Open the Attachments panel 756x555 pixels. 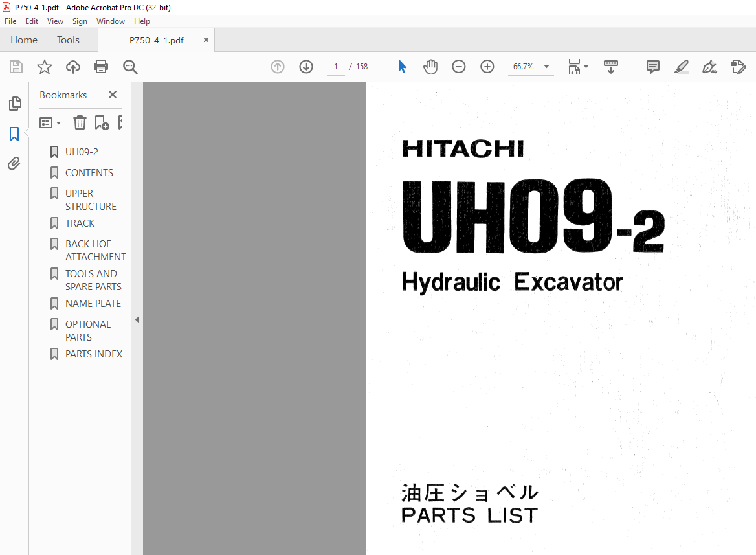(x=14, y=164)
